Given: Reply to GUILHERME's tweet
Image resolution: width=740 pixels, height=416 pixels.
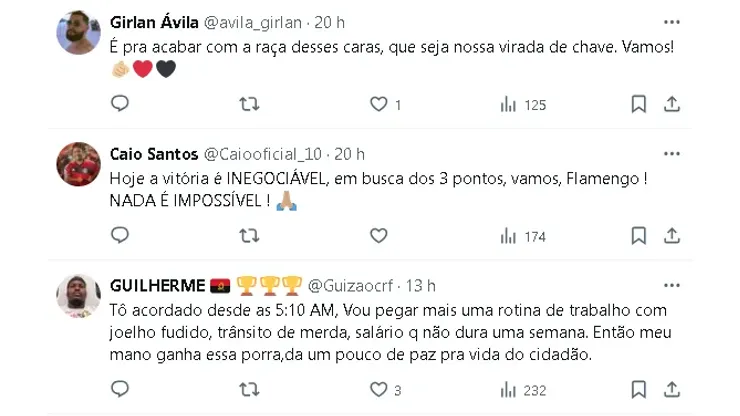Looking at the screenshot, I should pyautogui.click(x=119, y=390).
